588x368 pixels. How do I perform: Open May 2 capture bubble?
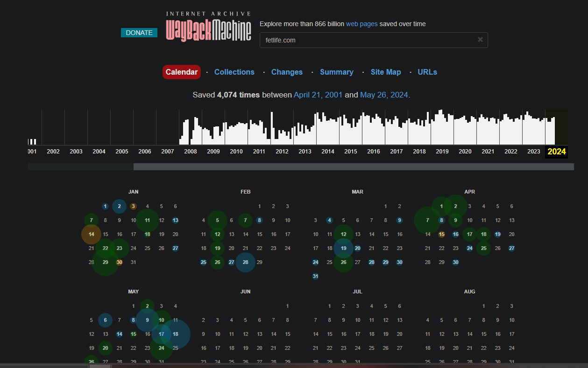pyautogui.click(x=148, y=306)
